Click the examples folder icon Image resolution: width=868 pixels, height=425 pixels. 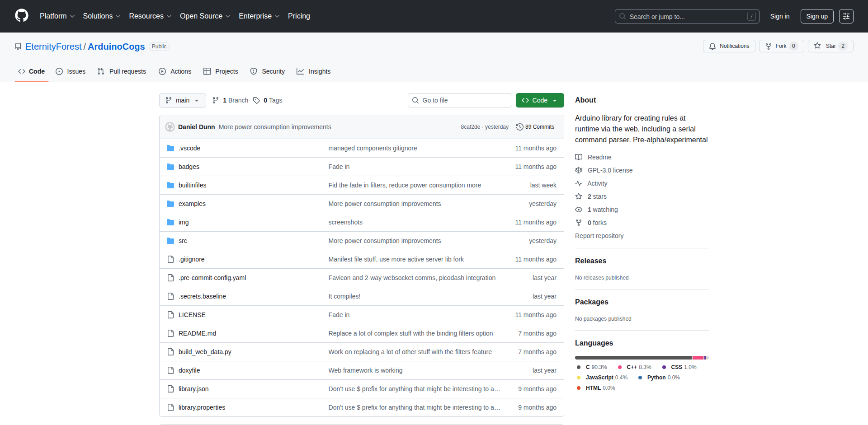tap(170, 204)
